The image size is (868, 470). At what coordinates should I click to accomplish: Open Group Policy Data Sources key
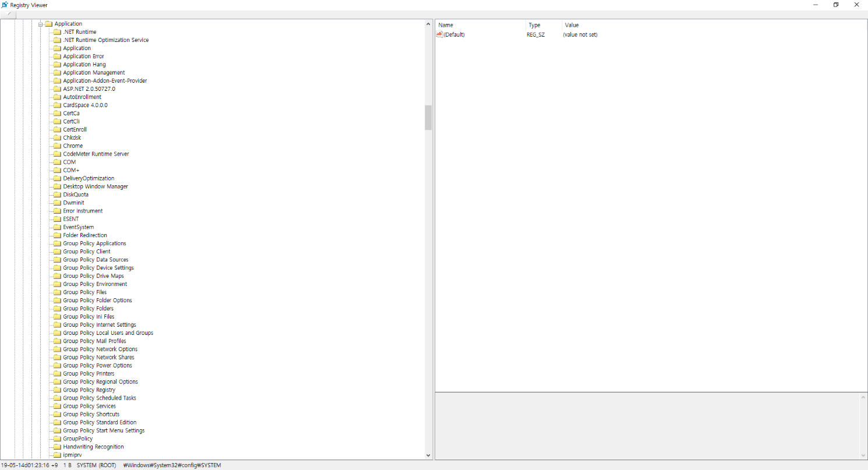96,260
